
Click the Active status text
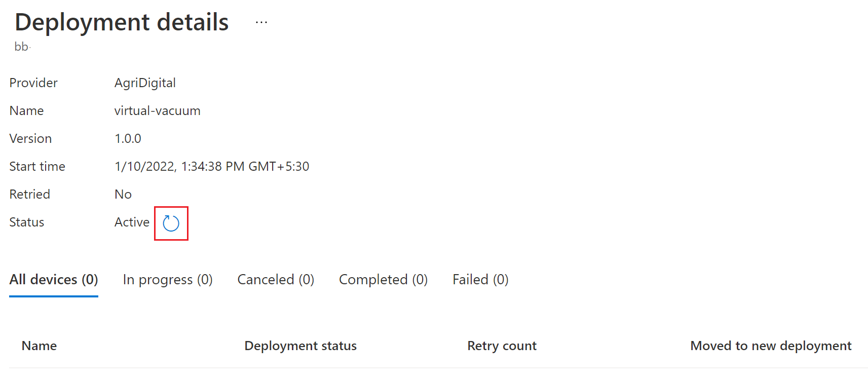point(132,222)
